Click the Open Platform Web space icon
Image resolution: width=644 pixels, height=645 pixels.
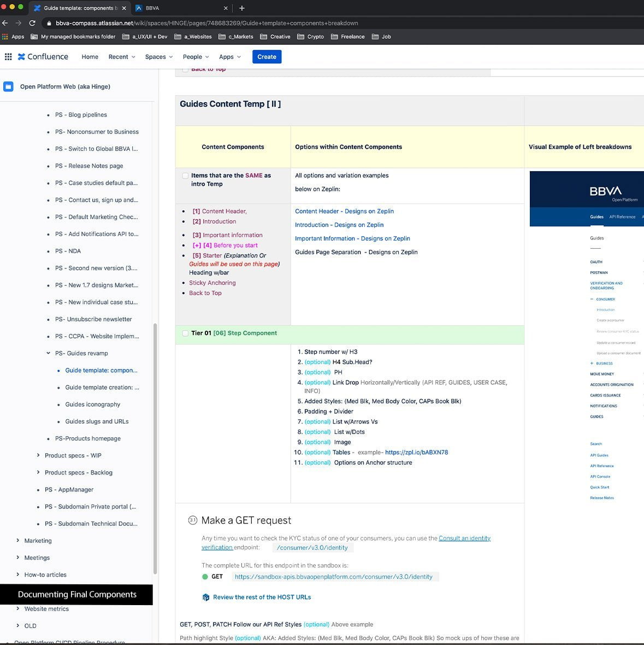[8, 86]
